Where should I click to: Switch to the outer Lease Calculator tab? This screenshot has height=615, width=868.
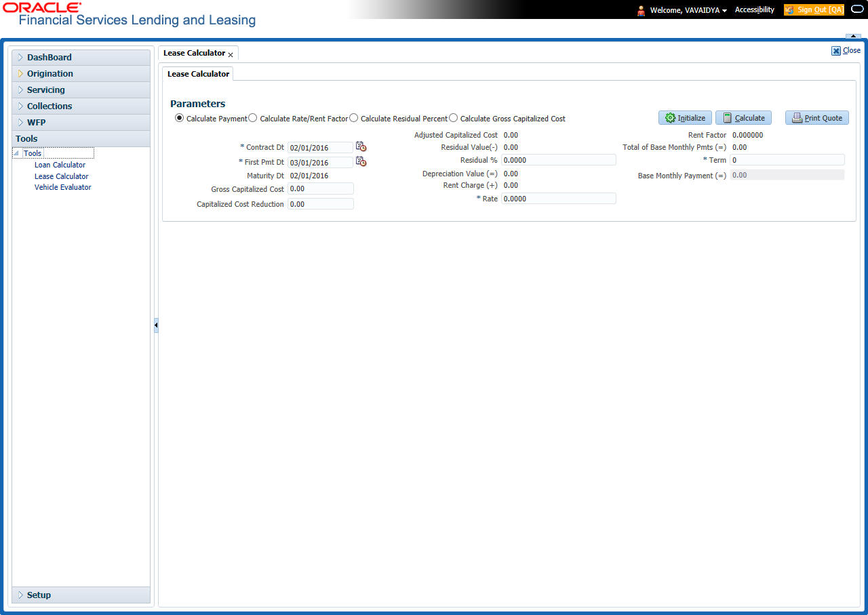pyautogui.click(x=194, y=53)
